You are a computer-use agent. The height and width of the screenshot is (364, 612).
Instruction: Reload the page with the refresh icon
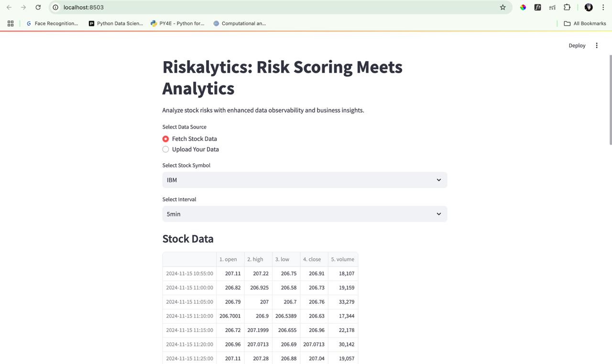coord(38,7)
